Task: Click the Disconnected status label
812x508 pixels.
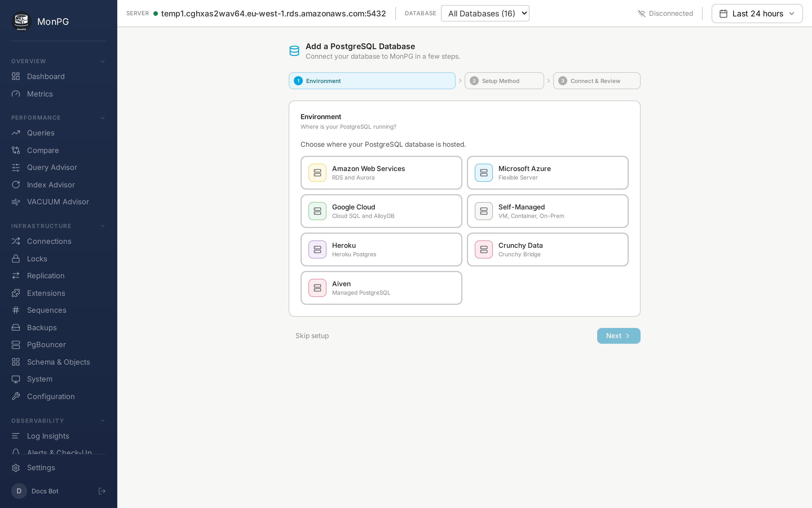Action: (x=671, y=14)
